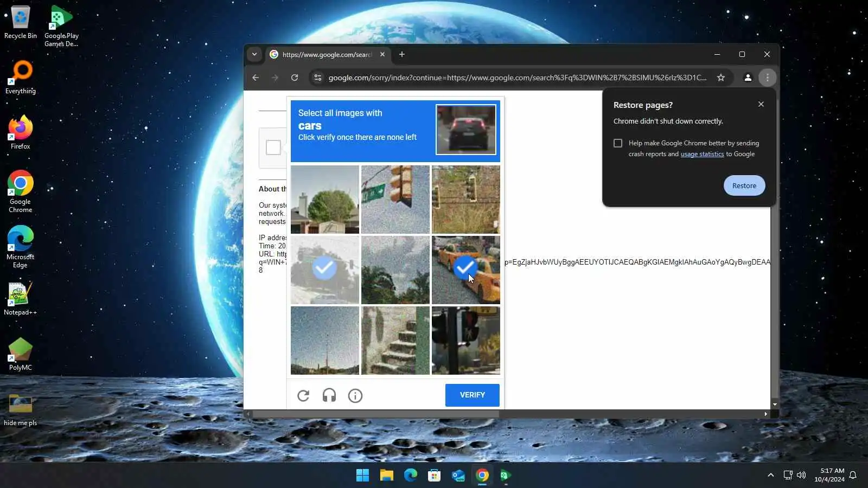Select the 'hide me pls' desktop folder
868x488 pixels.
21,409
